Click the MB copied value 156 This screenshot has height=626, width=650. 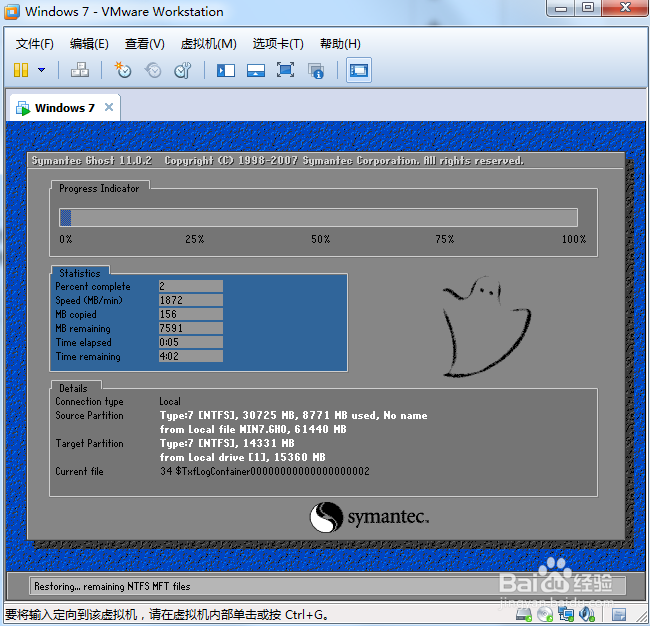(x=191, y=314)
